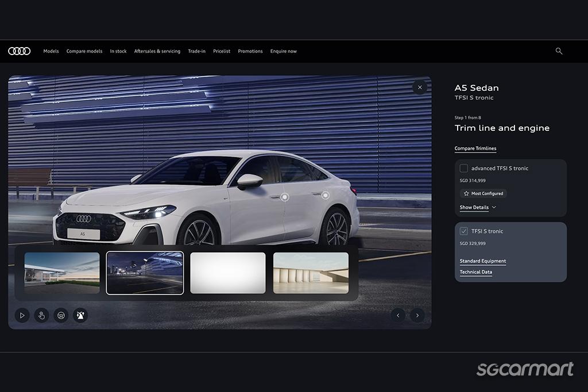Toggle the TFSI S tronic checkbox
588x392 pixels.
464,231
